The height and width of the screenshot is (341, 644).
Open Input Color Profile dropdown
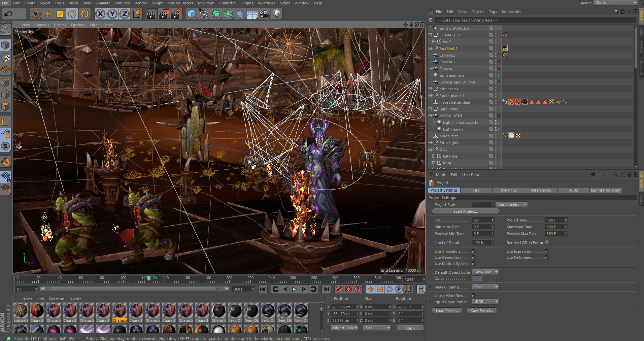[x=485, y=302]
